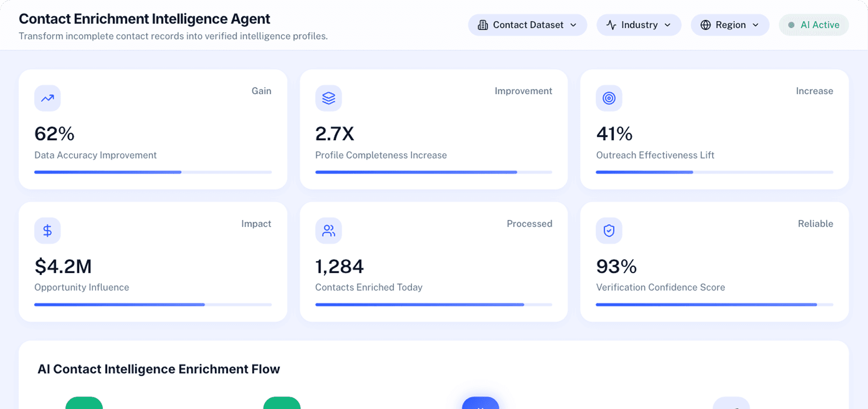Click the Opportunity Influence progress bar
The height and width of the screenshot is (409, 868).
coord(153,305)
